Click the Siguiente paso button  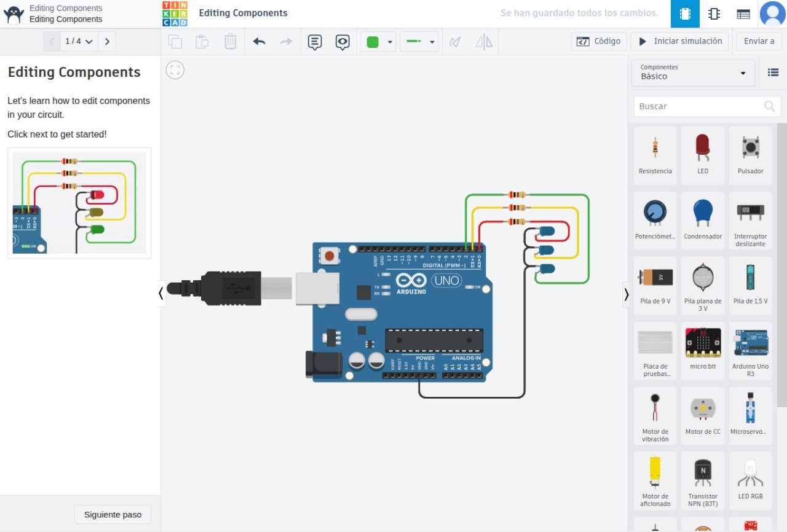(113, 515)
